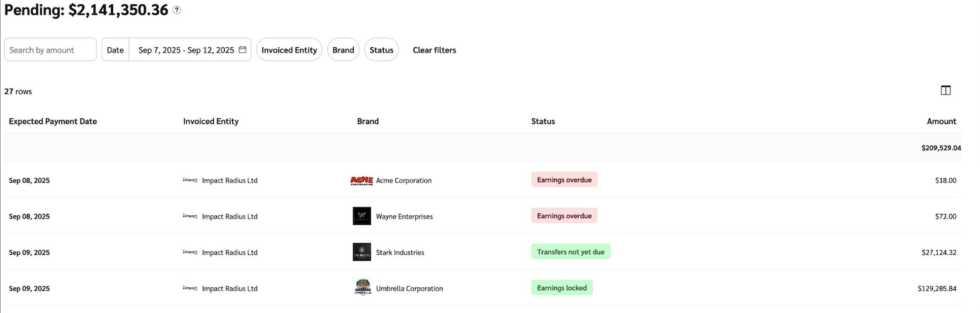Click Clear filters
This screenshot has width=980, height=313.
[x=434, y=50]
